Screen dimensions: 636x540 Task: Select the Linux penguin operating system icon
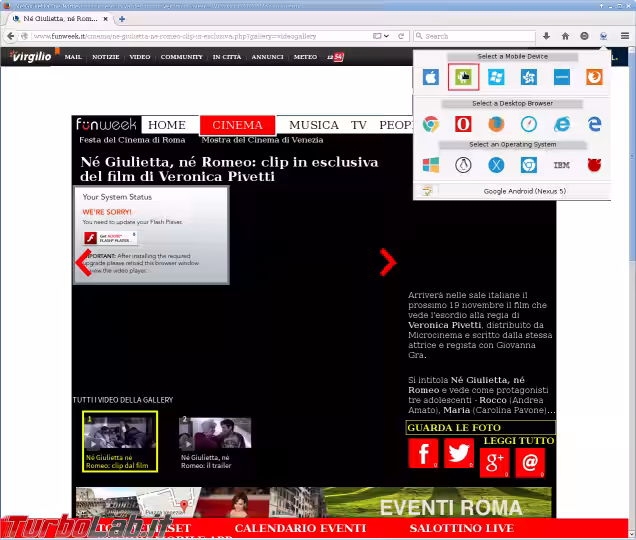pos(463,165)
